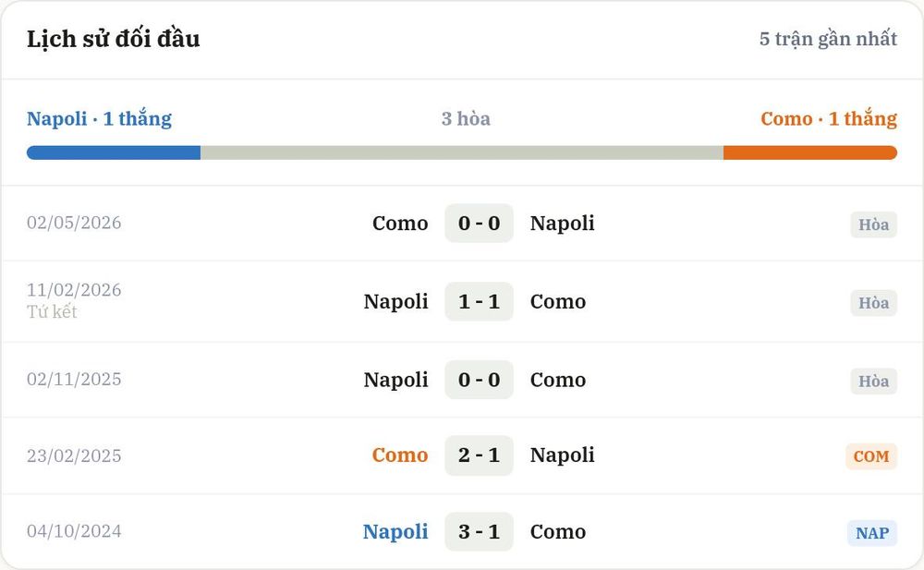The height and width of the screenshot is (570, 924).
Task: Click the 1 - 1 score badge
Action: tap(479, 302)
